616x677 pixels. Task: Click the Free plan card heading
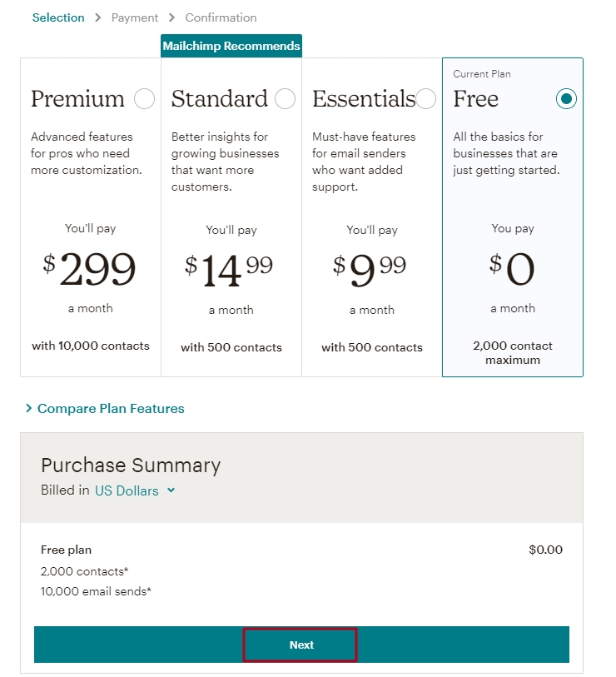pos(475,99)
